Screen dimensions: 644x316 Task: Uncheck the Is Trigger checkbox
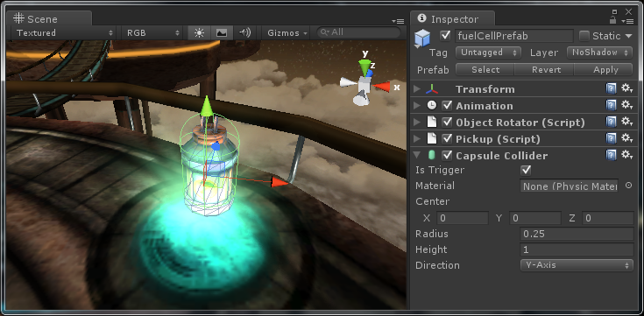point(526,170)
